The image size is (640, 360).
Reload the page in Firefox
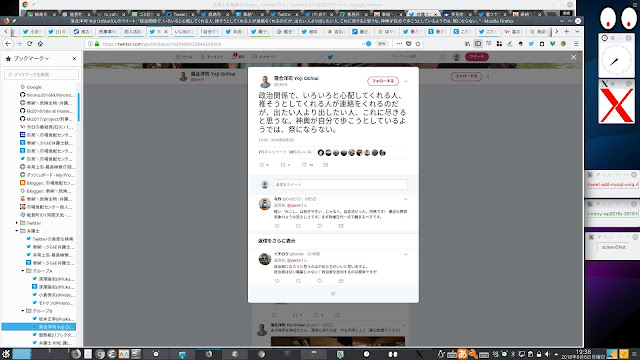pyautogui.click(x=29, y=44)
